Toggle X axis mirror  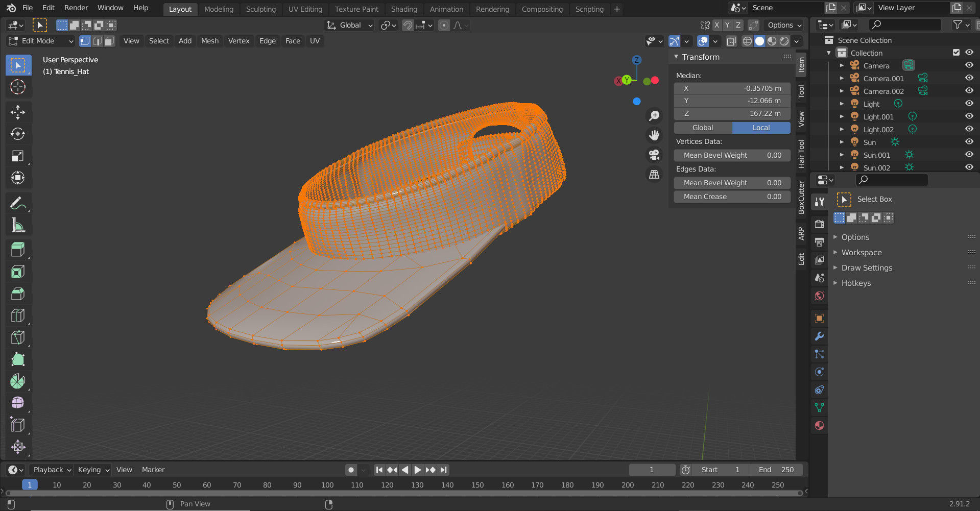click(x=716, y=25)
